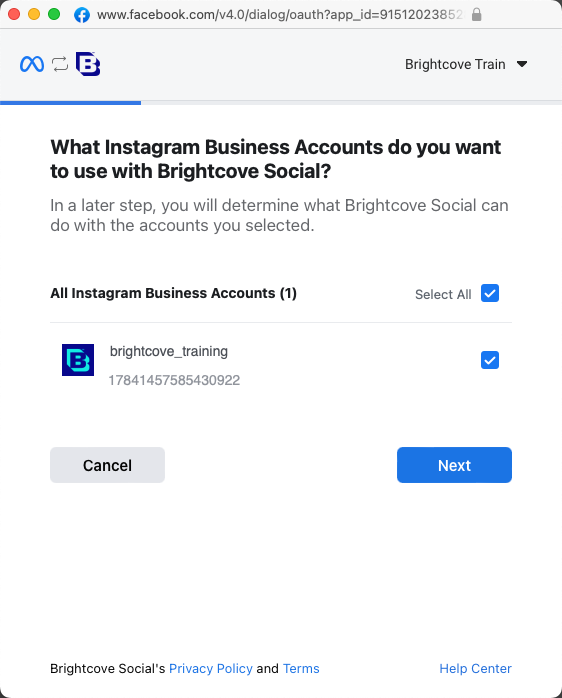This screenshot has height=698, width=562.
Task: Click the brightcove_training account avatar
Action: tap(78, 360)
